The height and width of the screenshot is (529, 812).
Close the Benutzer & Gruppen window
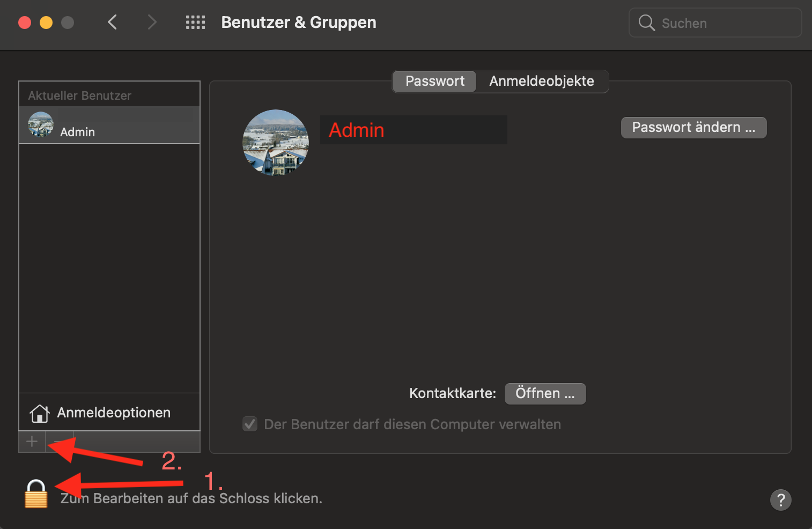click(x=25, y=23)
